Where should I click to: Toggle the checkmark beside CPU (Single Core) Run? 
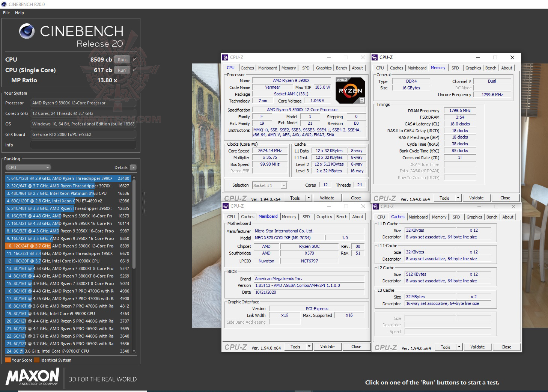(134, 70)
